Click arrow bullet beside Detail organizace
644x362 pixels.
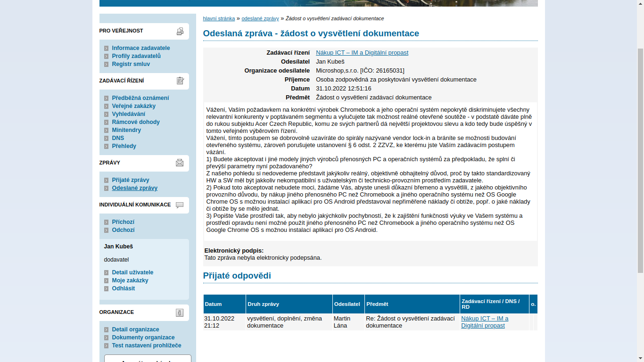point(107,330)
